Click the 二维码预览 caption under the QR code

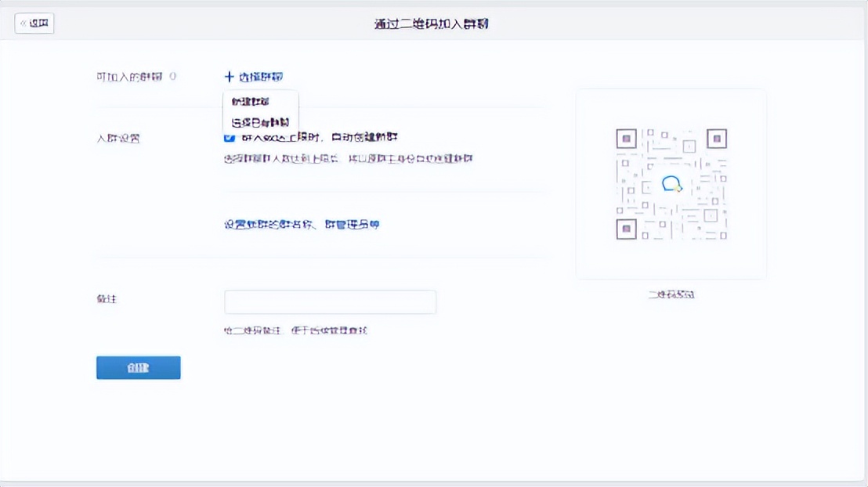click(671, 295)
